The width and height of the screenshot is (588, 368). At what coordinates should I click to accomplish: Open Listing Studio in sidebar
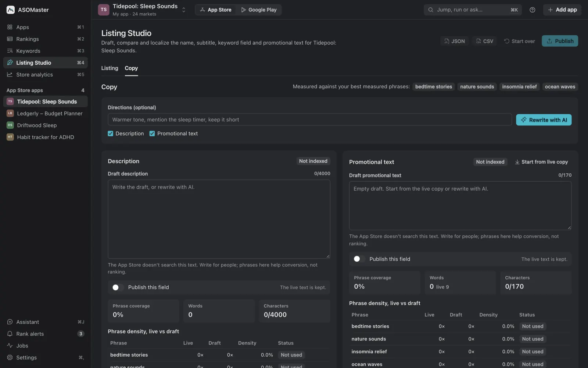pyautogui.click(x=46, y=63)
